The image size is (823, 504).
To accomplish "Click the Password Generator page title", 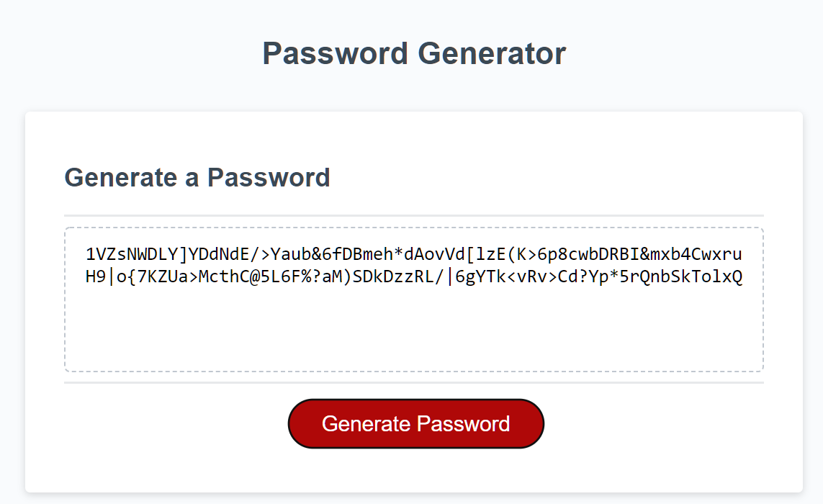I will [x=413, y=53].
